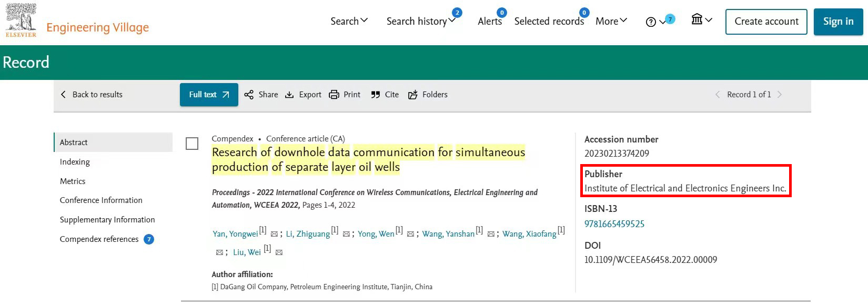Open author Li, Zhiguang link
This screenshot has width=868, height=305.
pos(308,234)
